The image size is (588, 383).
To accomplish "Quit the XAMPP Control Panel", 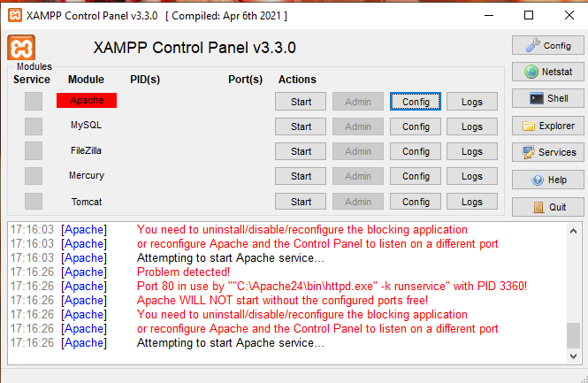I will tap(547, 207).
